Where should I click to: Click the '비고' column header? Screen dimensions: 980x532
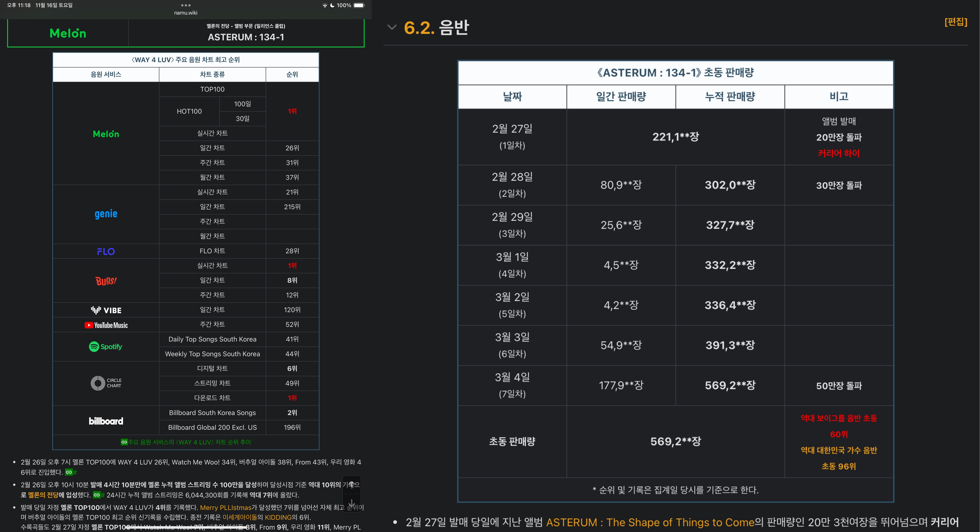[839, 97]
